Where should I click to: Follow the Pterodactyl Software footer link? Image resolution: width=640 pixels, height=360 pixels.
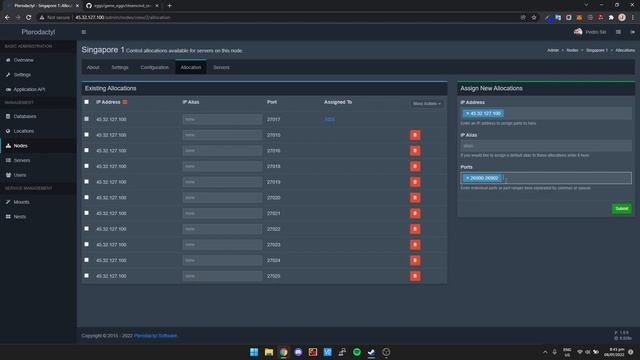[x=156, y=336]
